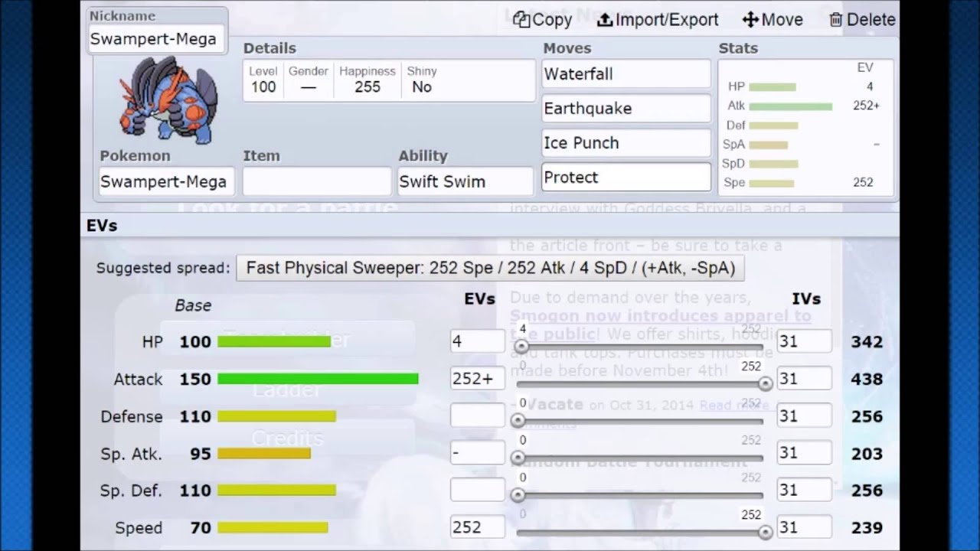This screenshot has height=551, width=980.
Task: Click the Sp. Atk. EV slider handle
Action: point(518,458)
